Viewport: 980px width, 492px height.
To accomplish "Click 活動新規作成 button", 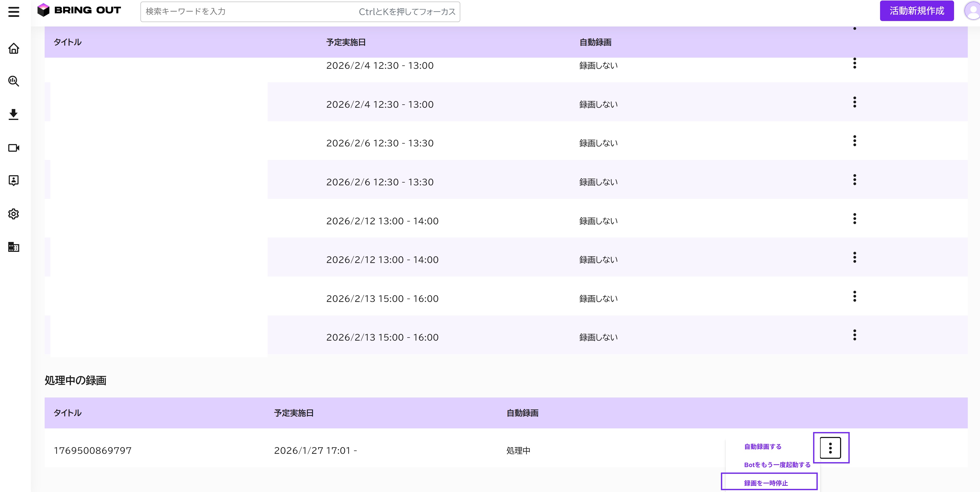I will (916, 11).
